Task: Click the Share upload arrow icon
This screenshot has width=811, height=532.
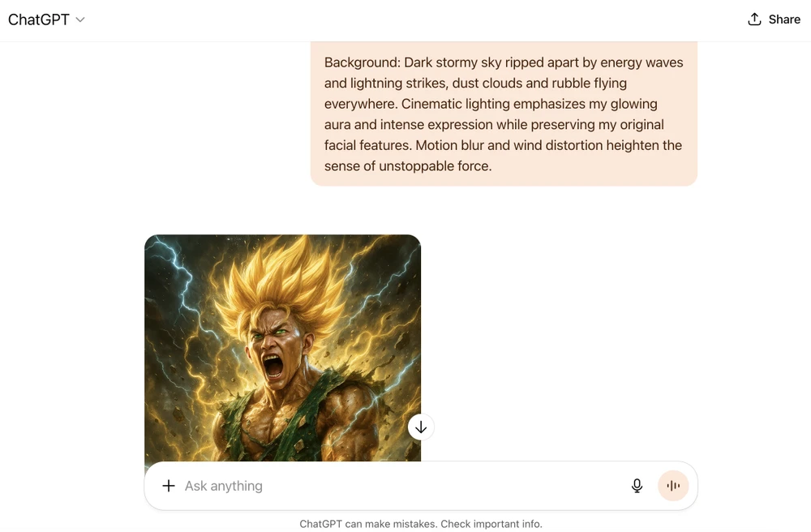Action: [x=754, y=19]
